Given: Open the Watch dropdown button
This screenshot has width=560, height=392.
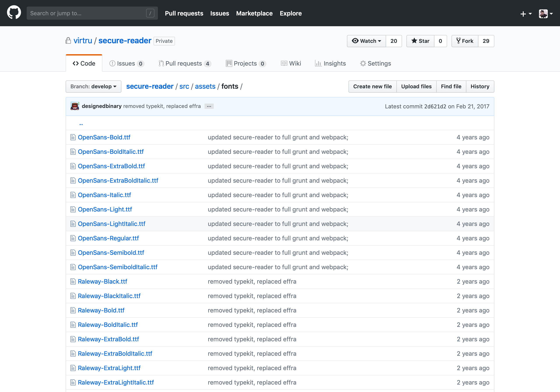Looking at the screenshot, I should tap(366, 41).
